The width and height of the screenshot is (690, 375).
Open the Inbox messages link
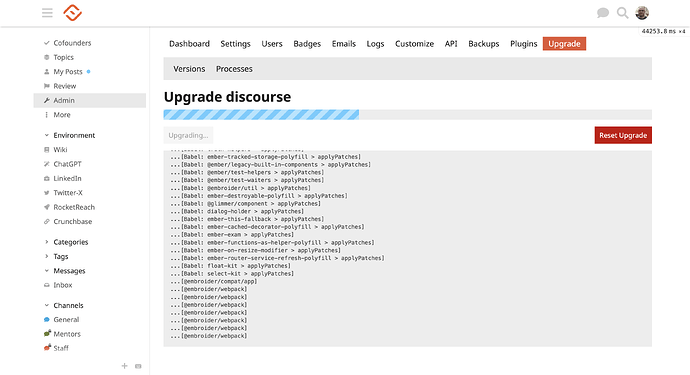pos(62,285)
